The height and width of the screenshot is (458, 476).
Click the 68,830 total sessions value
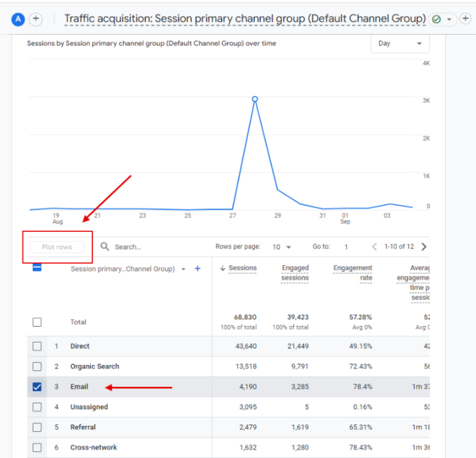tap(245, 317)
